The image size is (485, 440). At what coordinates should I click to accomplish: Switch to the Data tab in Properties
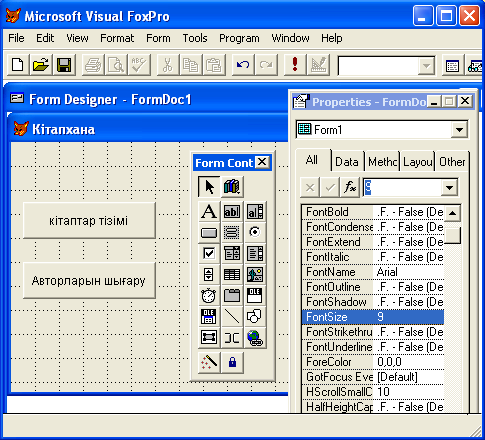[347, 162]
